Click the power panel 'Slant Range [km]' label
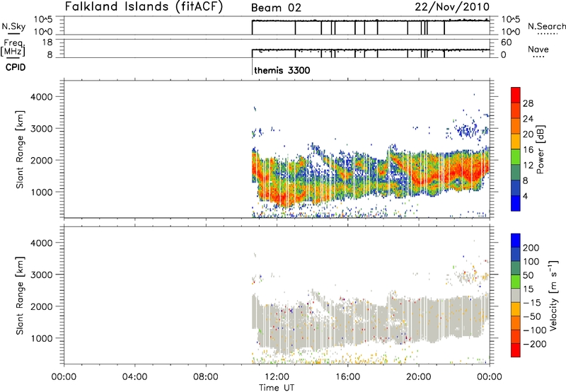The image size is (566, 392). pos(20,149)
